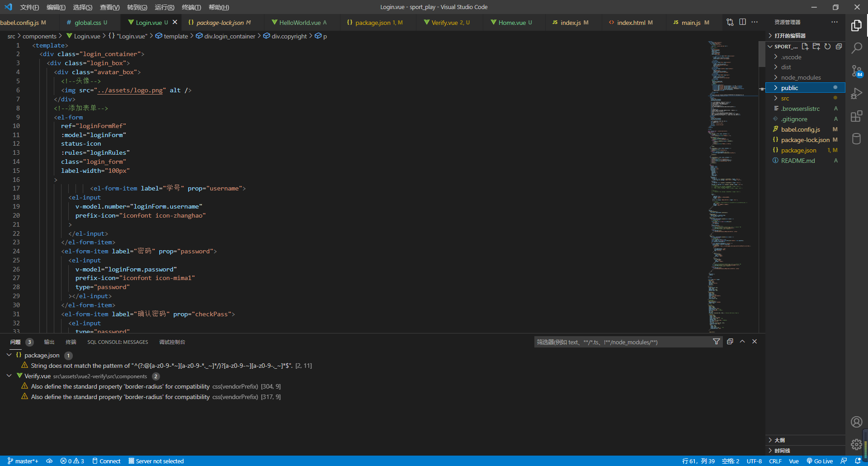Collapse all folders in explorer
This screenshot has width=868, height=466.
[x=839, y=47]
